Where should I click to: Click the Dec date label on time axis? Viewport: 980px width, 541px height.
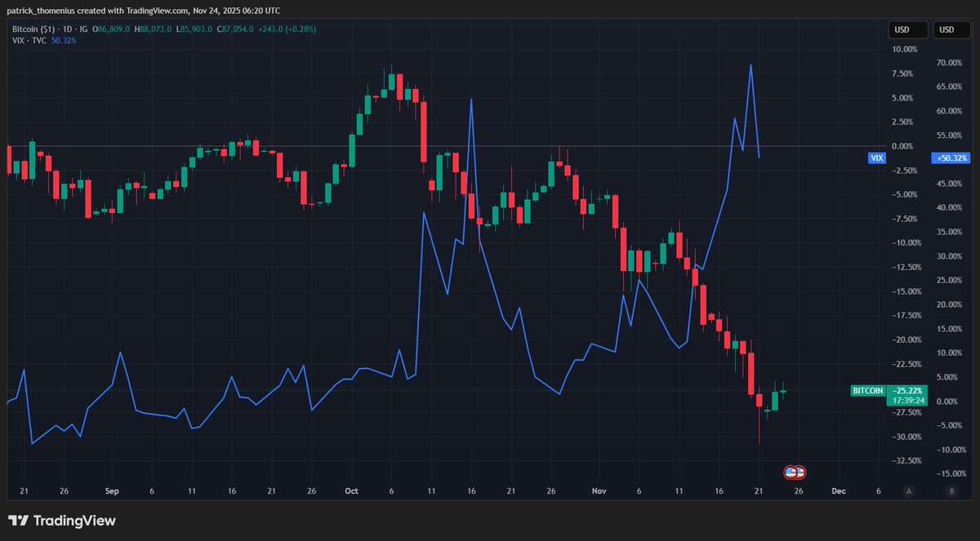point(839,491)
